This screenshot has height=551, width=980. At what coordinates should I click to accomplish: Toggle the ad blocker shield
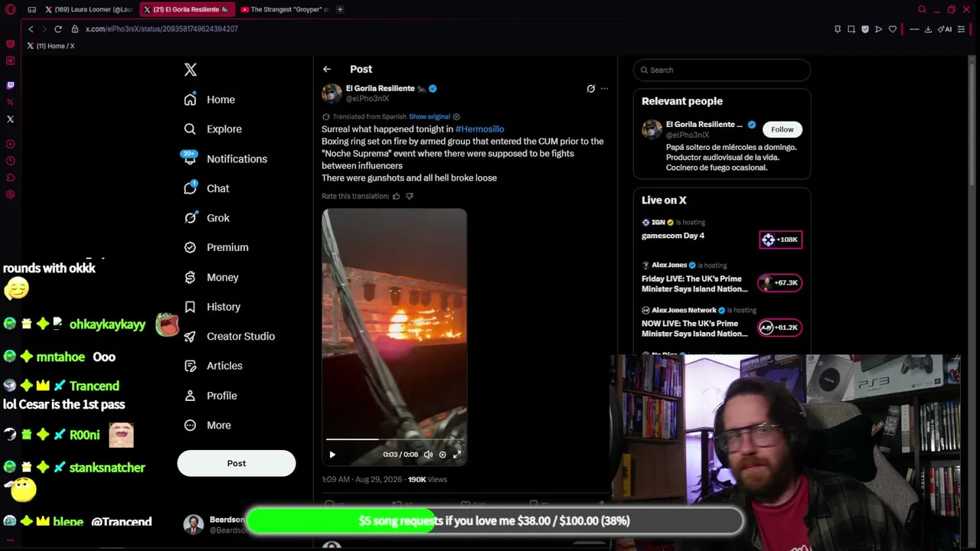(x=865, y=29)
